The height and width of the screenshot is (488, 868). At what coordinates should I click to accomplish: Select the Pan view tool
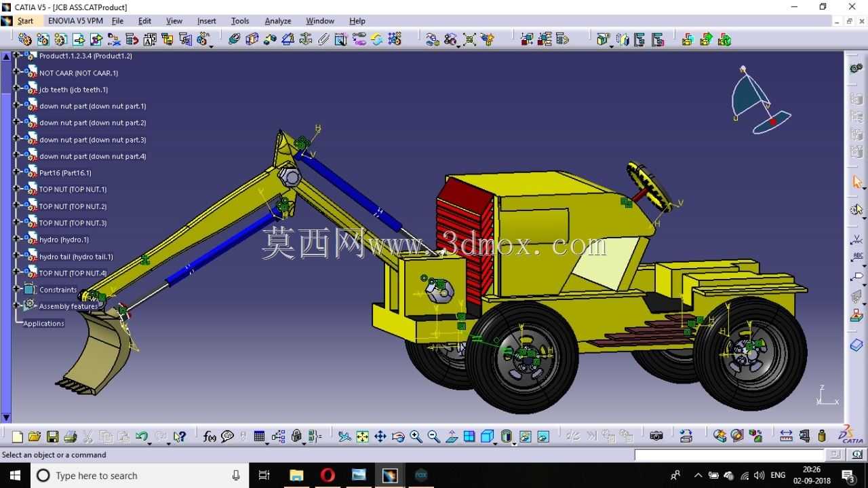[x=380, y=436]
